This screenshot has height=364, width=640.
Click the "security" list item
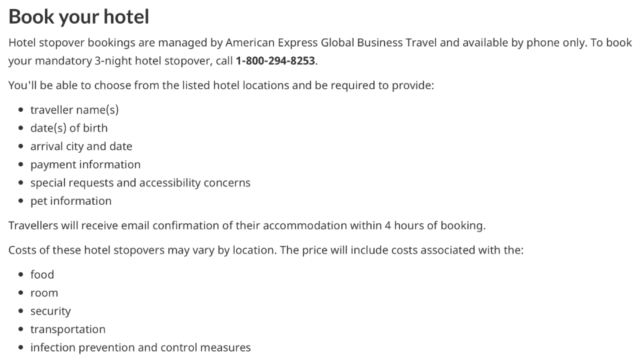(x=50, y=311)
